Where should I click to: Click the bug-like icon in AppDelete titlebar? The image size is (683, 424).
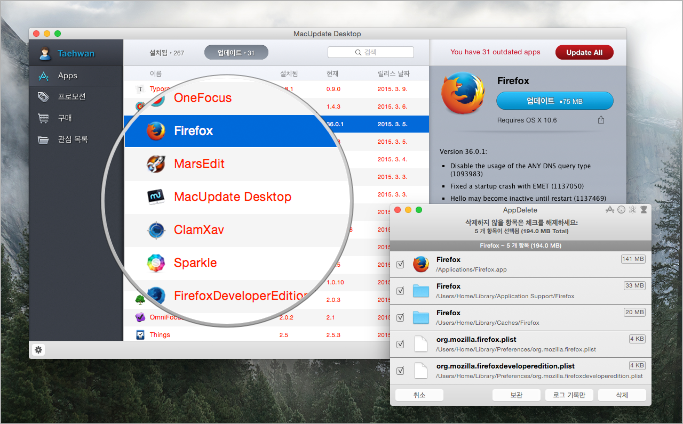tap(632, 210)
